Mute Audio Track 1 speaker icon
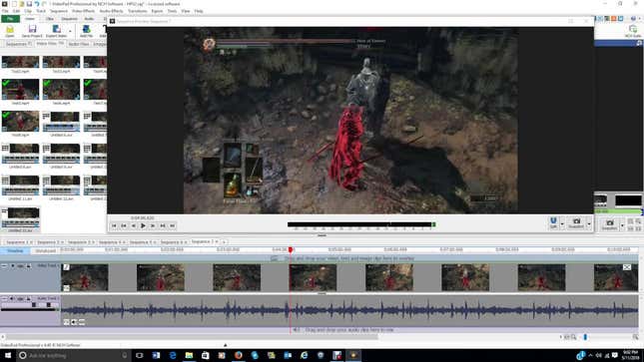This screenshot has width=644, height=362. click(12, 299)
